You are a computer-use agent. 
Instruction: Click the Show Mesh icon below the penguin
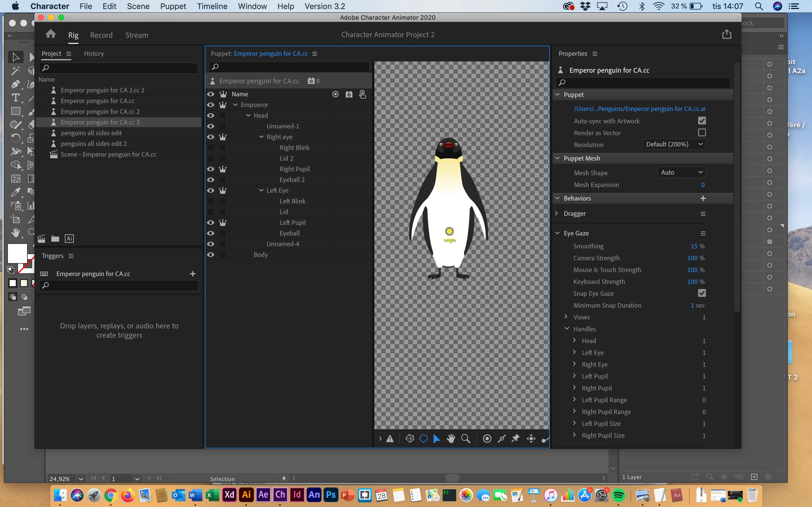tap(410, 439)
